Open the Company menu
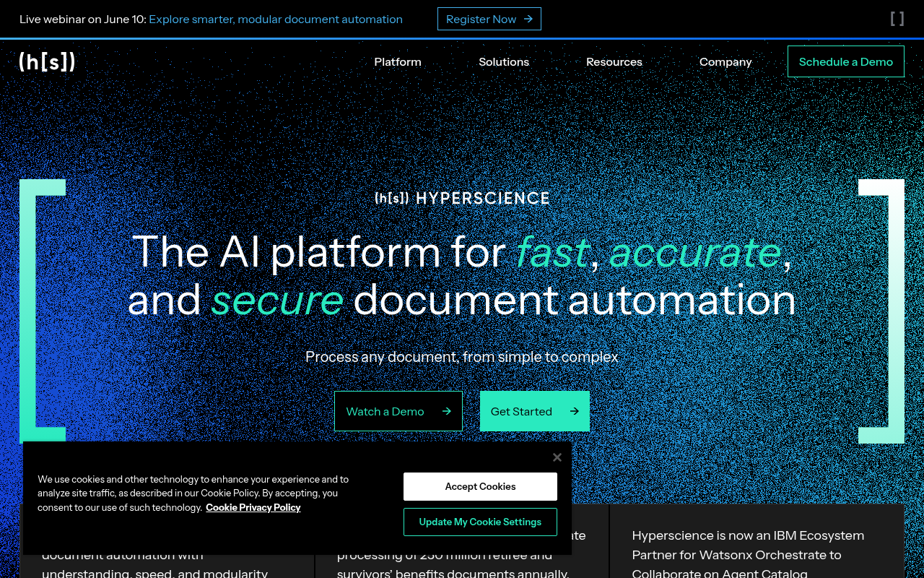The image size is (924, 578). 725,61
